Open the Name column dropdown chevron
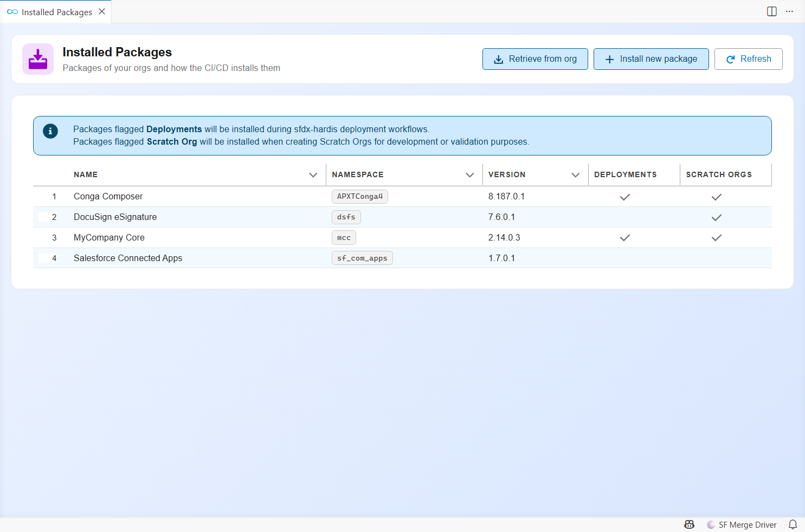This screenshot has height=532, width=805. (x=313, y=175)
